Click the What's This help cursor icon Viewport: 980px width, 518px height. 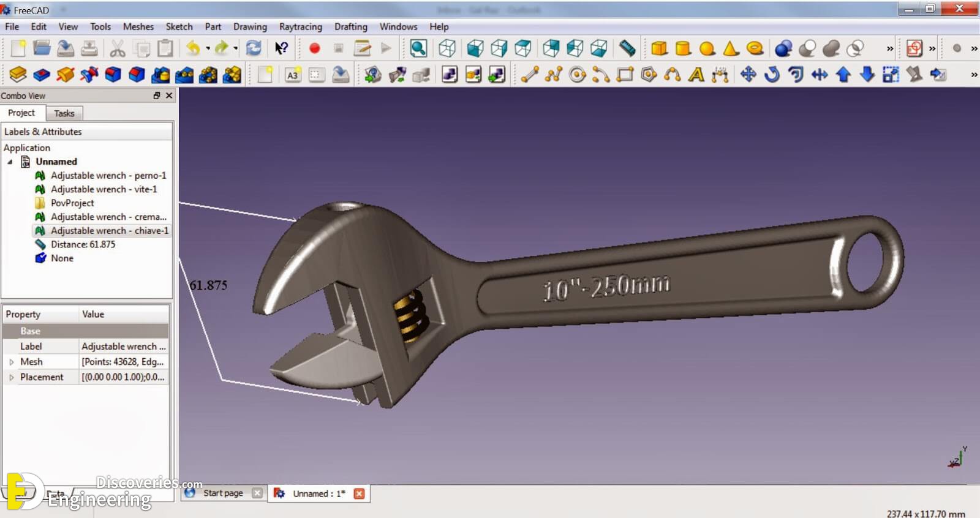click(x=282, y=48)
